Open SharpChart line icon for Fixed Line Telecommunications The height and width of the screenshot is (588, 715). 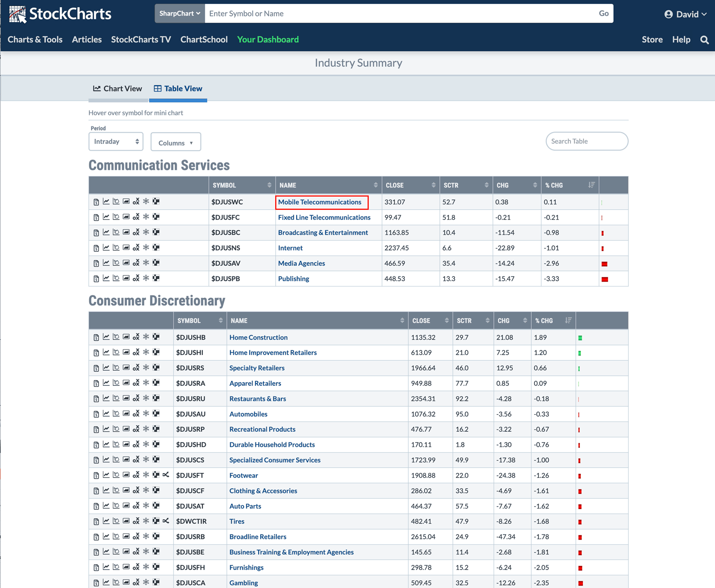coord(106,217)
